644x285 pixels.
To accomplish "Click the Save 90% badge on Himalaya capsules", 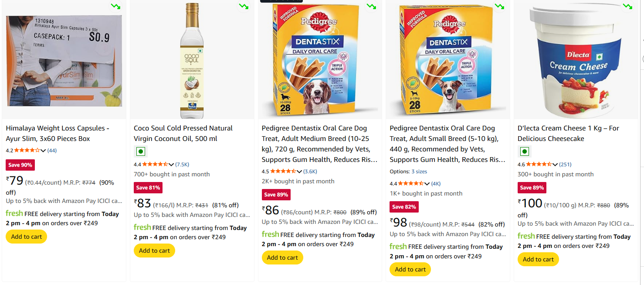I will click(20, 165).
